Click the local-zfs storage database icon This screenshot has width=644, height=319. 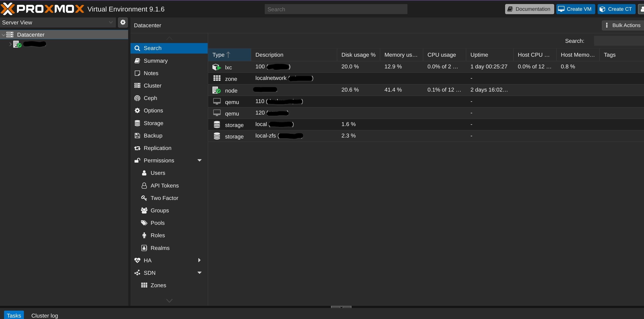click(217, 136)
